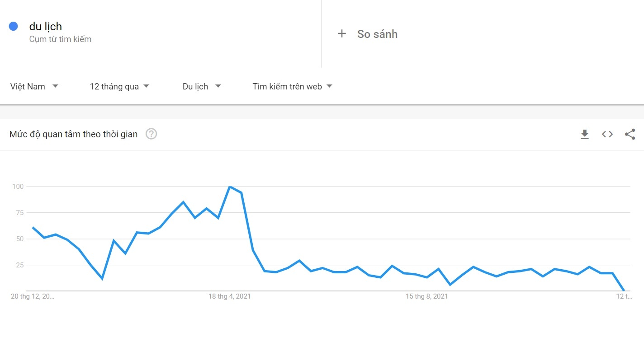The image size is (644, 337).
Task: Download the interest over time chart data
Action: pyautogui.click(x=585, y=134)
